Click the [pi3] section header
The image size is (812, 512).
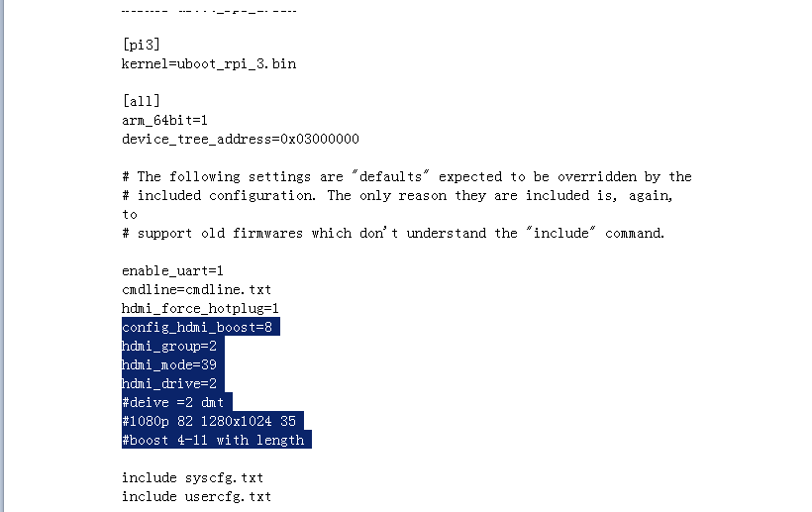(141, 45)
